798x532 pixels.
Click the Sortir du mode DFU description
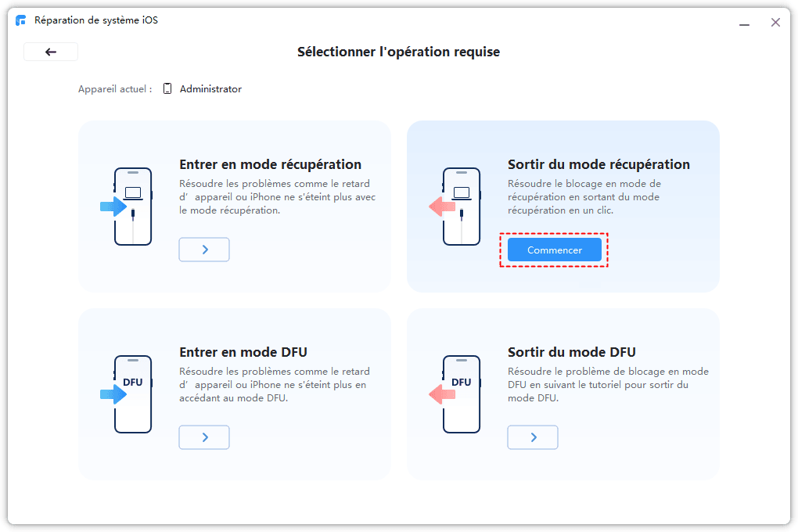click(x=609, y=385)
